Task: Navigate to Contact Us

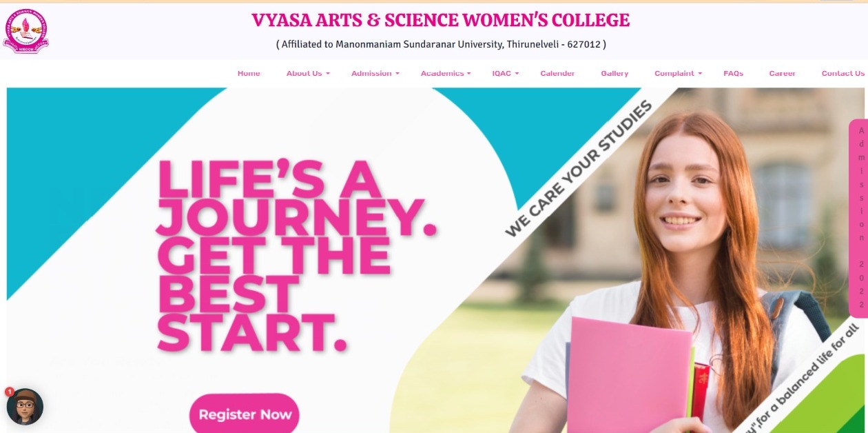Action: click(843, 74)
